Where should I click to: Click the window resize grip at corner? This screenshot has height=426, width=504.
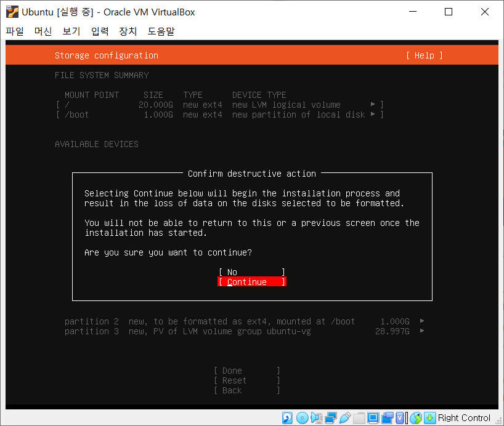(499, 421)
